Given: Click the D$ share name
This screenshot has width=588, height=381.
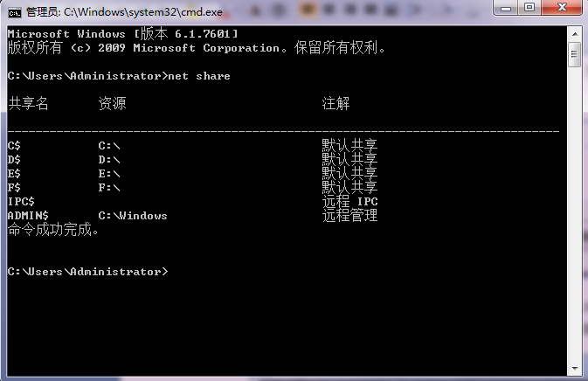Looking at the screenshot, I should tap(14, 159).
